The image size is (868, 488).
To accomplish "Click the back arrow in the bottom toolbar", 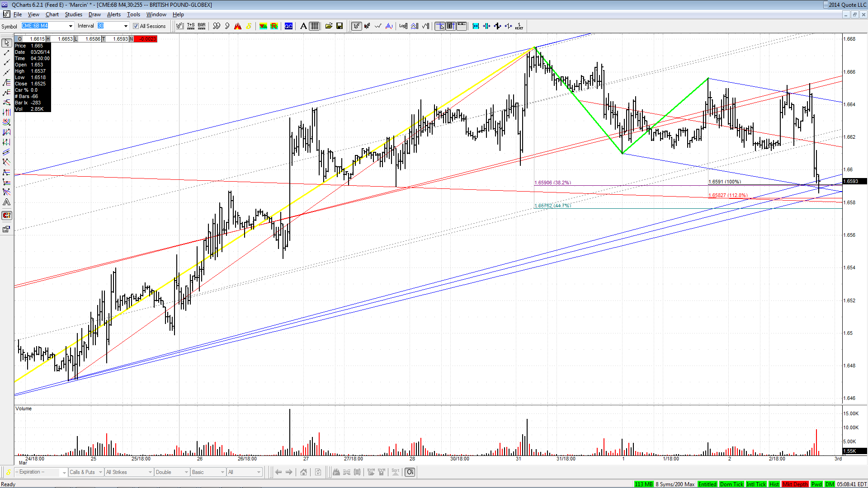I will [x=278, y=472].
